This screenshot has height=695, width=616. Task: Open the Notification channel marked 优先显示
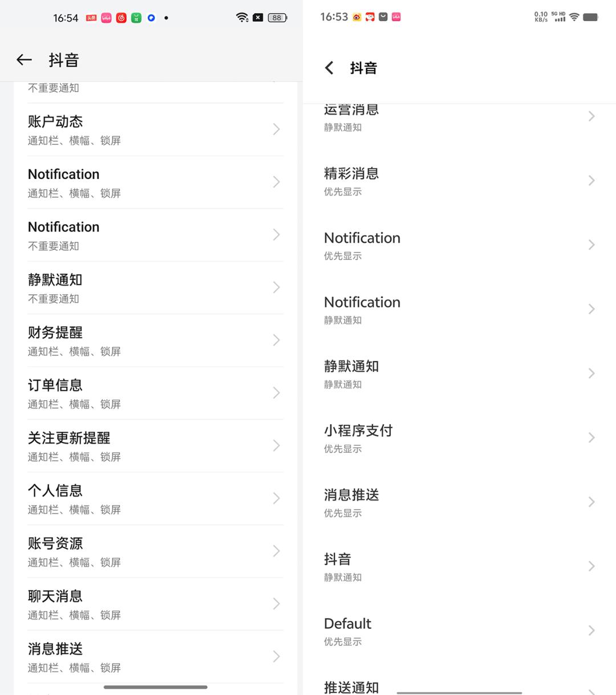point(460,245)
